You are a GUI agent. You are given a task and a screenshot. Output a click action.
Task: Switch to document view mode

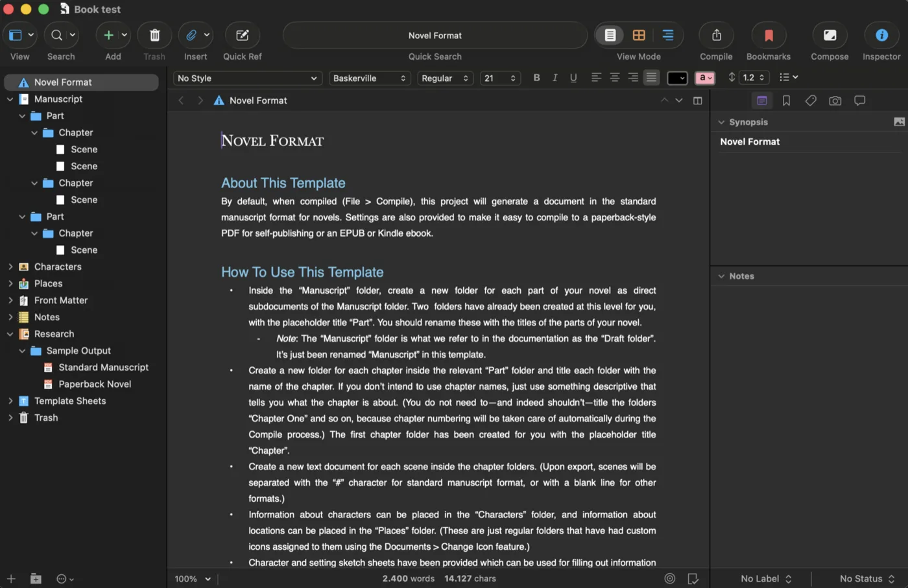pos(610,35)
